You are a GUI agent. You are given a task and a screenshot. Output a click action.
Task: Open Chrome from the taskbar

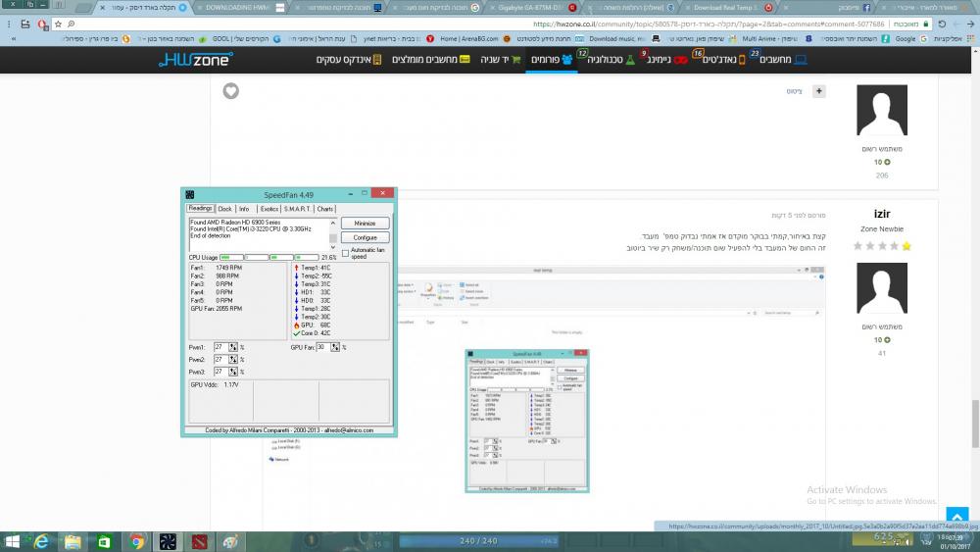tap(136, 540)
